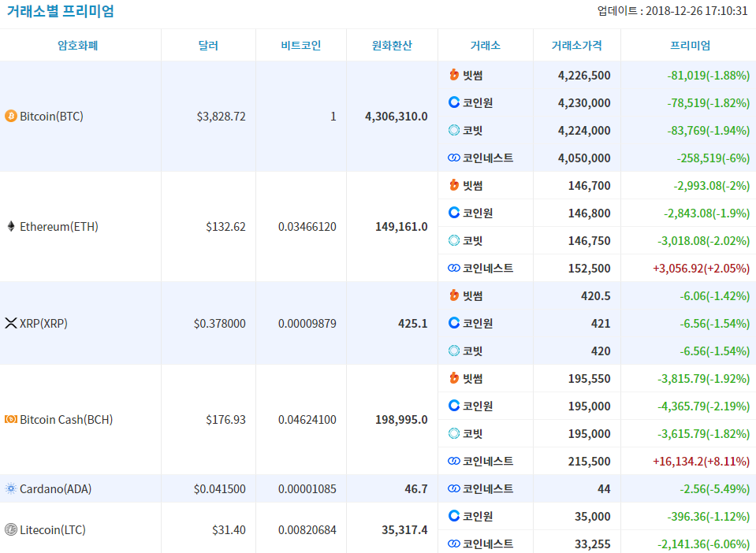
Task: Click 코빗 exchange icon beside price 146,750
Action: point(454,240)
